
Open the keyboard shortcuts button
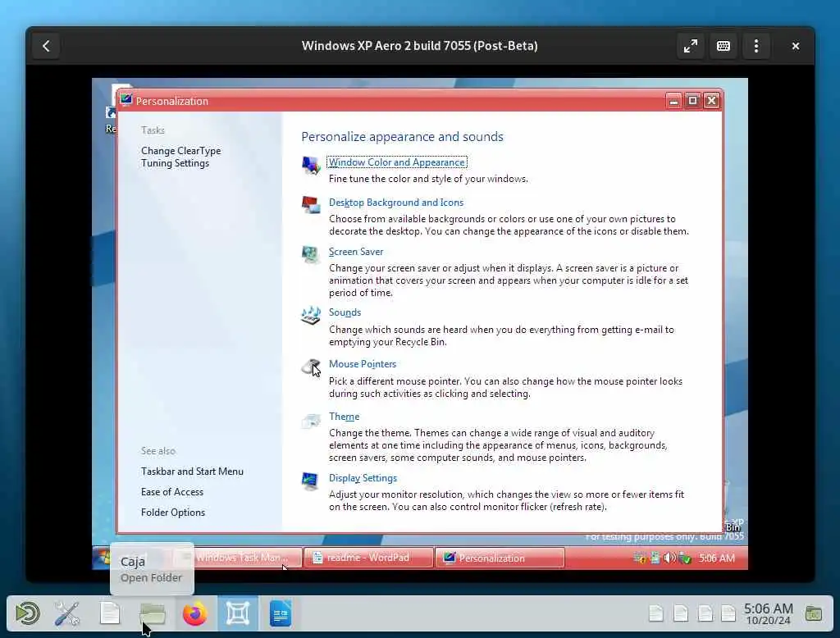724,46
